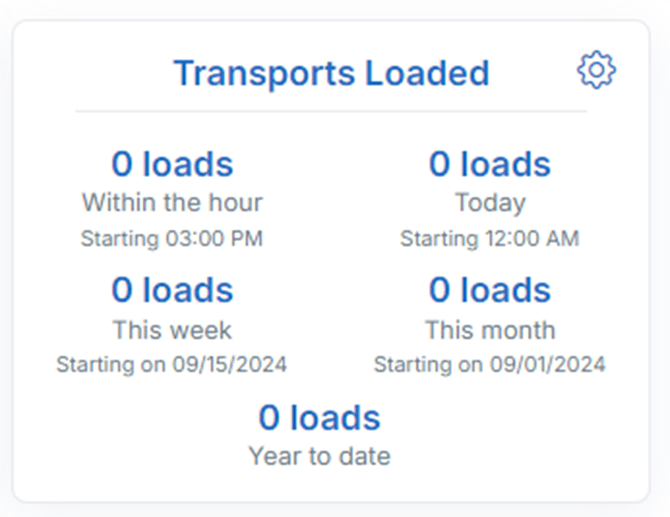Click 'Starting on 09/01/2024' text

click(x=490, y=364)
